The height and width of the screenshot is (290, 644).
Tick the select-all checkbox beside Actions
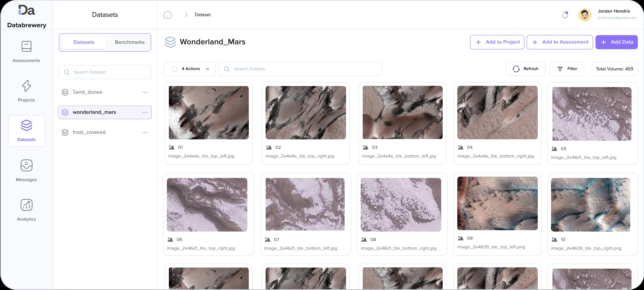click(175, 69)
